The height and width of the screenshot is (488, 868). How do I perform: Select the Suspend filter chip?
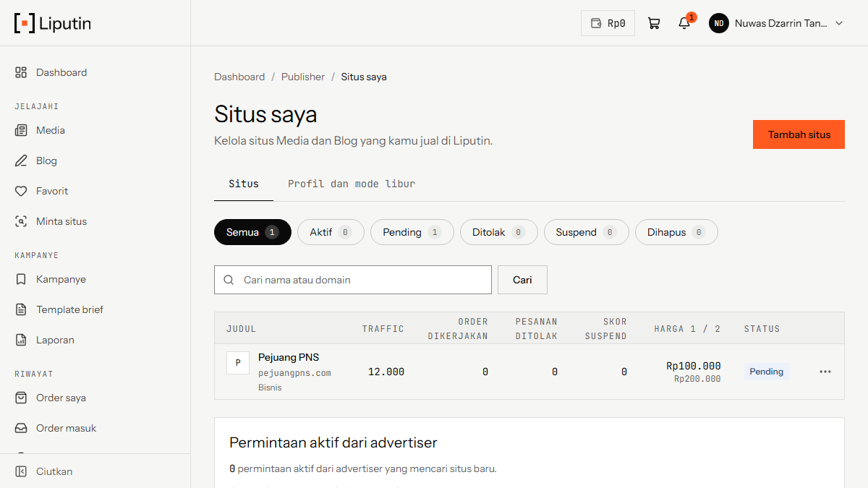pyautogui.click(x=587, y=232)
